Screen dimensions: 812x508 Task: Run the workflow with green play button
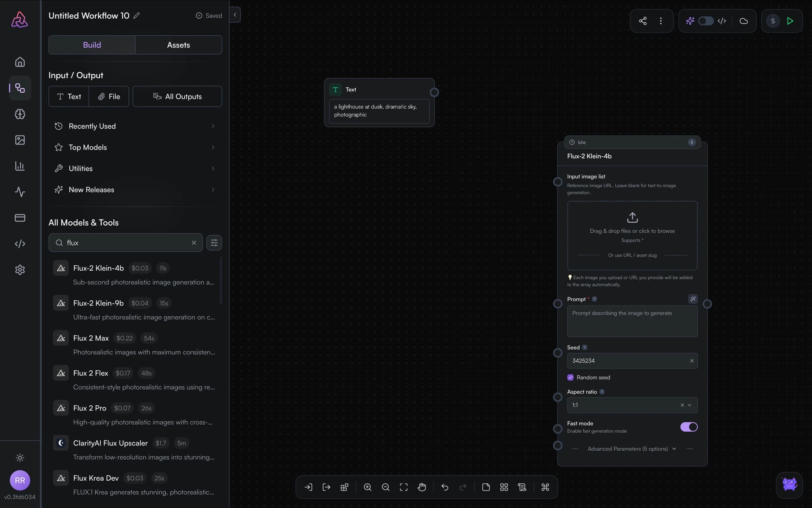[x=790, y=21]
